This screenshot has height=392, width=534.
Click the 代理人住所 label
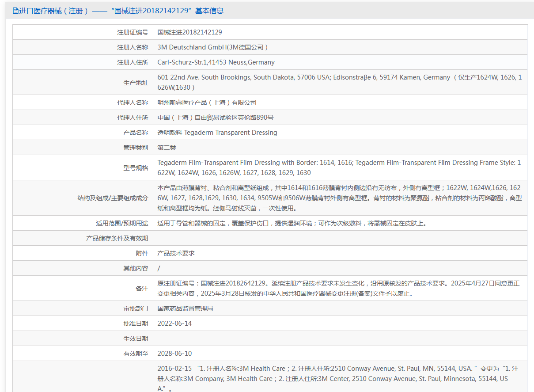133,118
